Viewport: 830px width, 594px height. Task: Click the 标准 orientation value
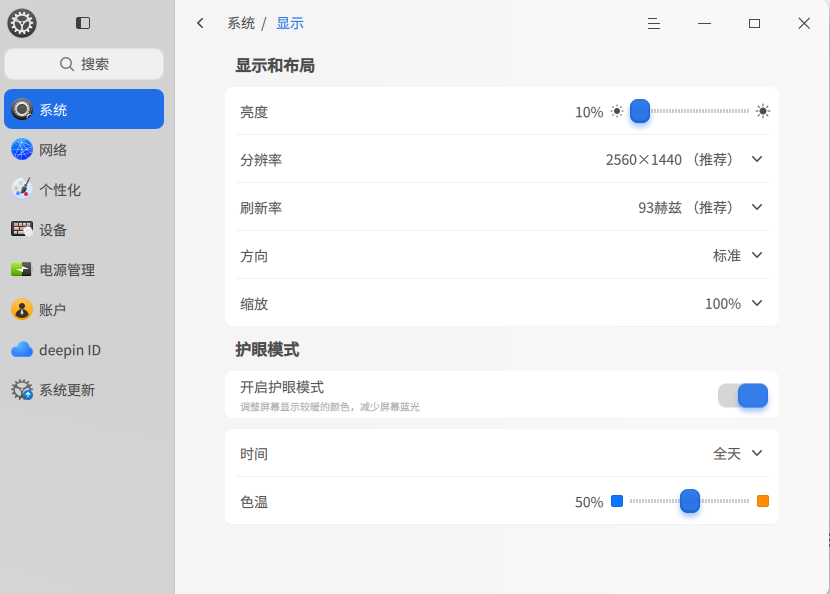click(x=727, y=256)
